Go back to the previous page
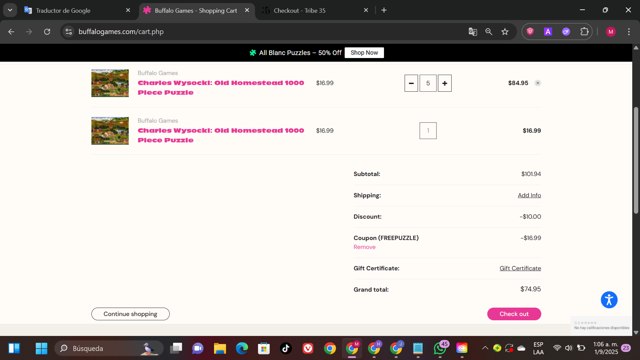Screen dimensions: 640x360 pyautogui.click(x=11, y=31)
